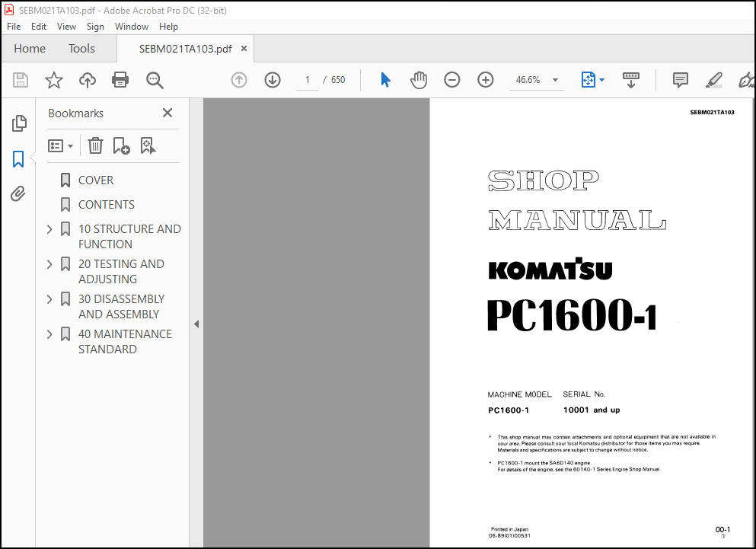
Task: Upload the file to cloud
Action: pyautogui.click(x=88, y=80)
